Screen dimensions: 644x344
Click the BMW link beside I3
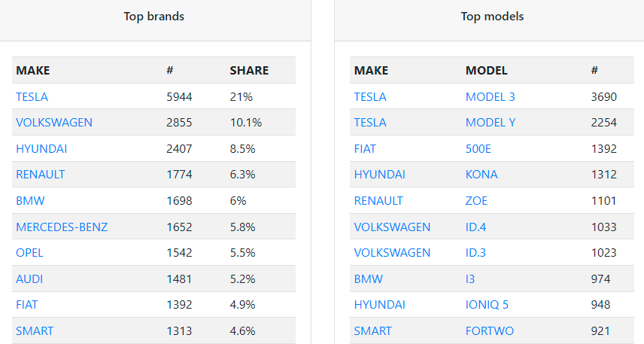pyautogui.click(x=368, y=279)
